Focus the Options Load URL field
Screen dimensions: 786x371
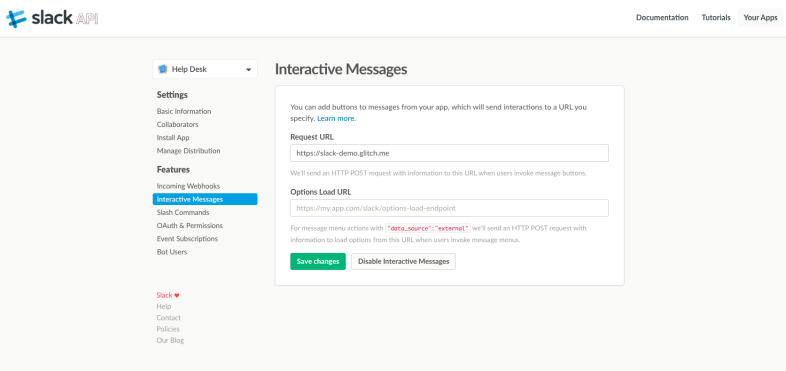pyautogui.click(x=449, y=208)
